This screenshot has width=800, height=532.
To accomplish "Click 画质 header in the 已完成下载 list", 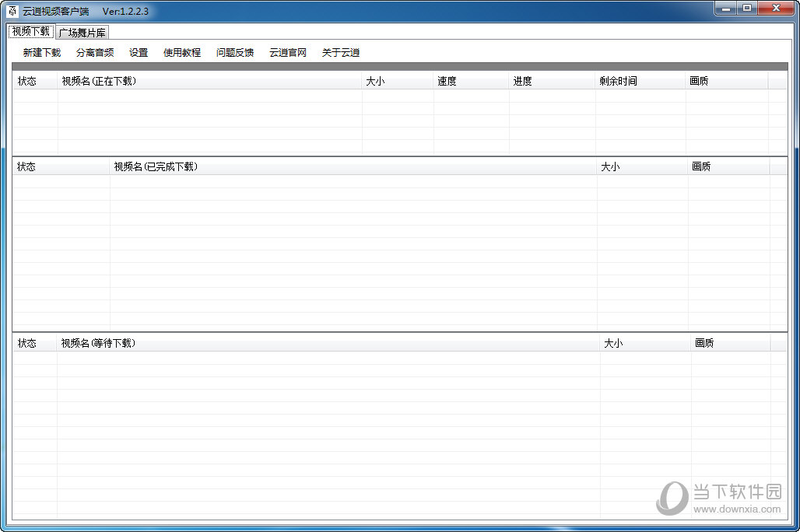I will 728,166.
